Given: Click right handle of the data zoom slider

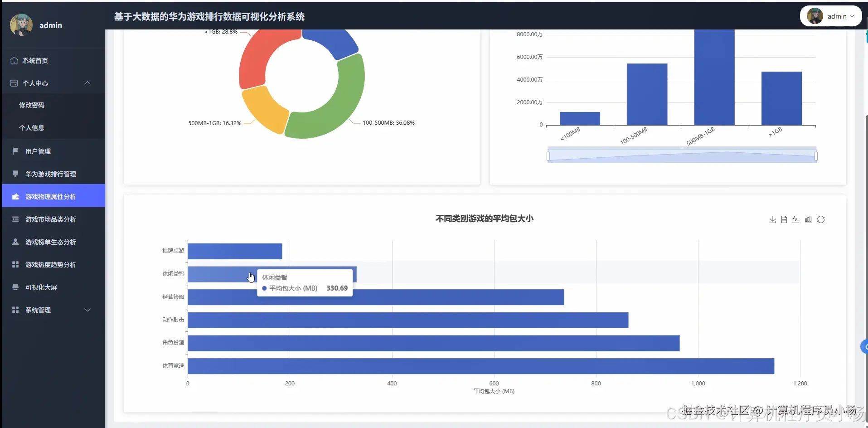Looking at the screenshot, I should pyautogui.click(x=816, y=156).
